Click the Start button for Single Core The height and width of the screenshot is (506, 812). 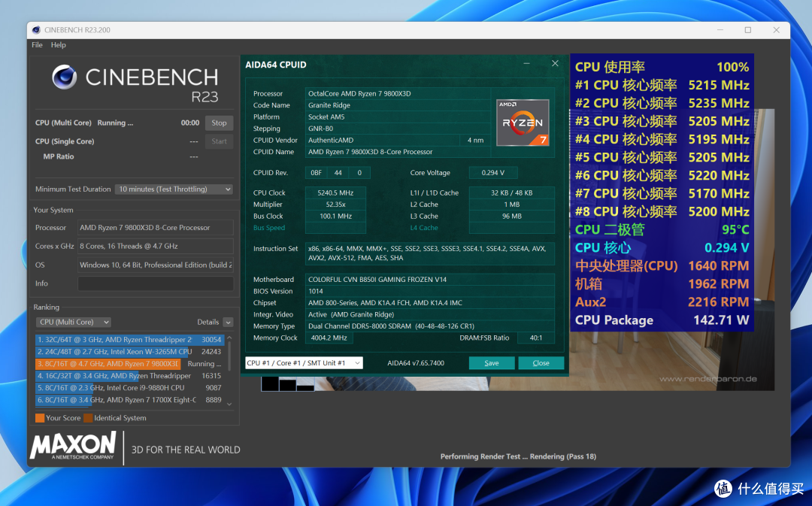219,141
